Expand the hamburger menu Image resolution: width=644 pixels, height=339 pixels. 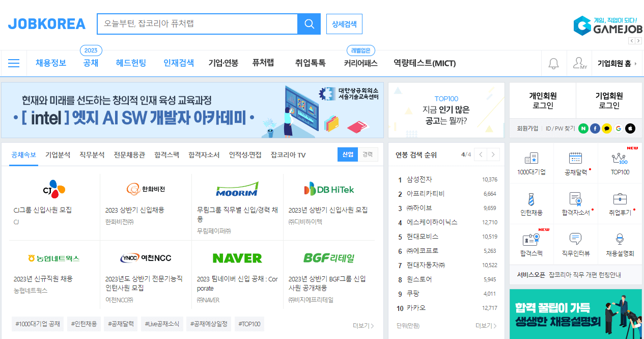(14, 63)
